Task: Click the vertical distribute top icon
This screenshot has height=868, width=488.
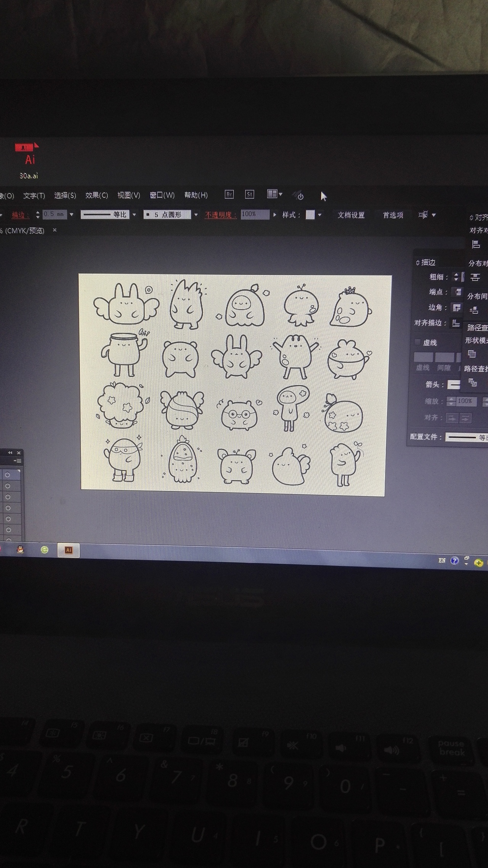Action: (475, 277)
